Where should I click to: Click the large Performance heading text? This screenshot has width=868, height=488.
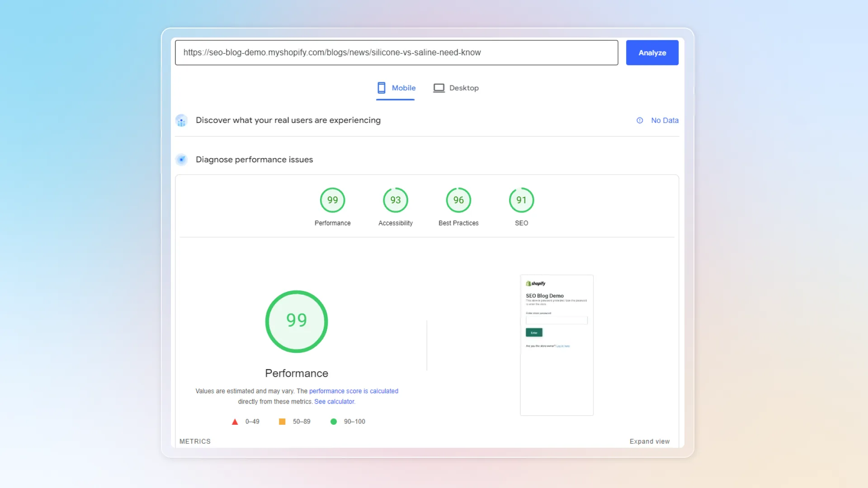tap(297, 373)
